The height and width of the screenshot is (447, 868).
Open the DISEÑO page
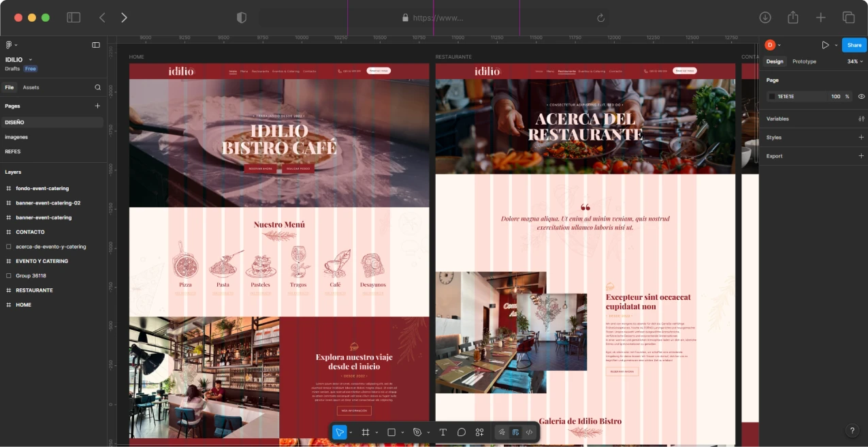[52, 123]
